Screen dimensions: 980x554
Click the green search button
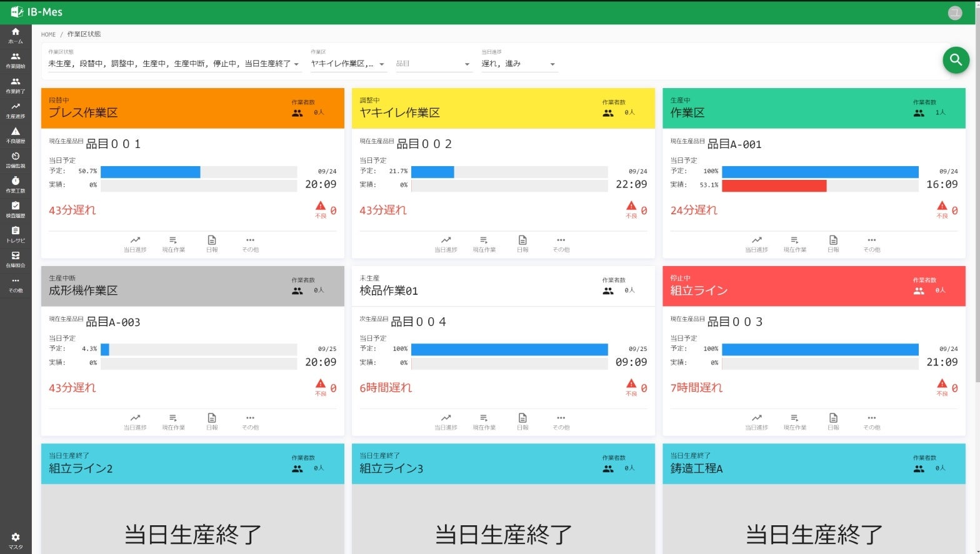coord(956,60)
